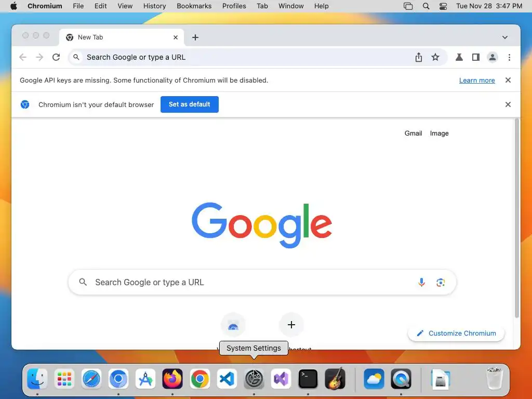The image size is (532, 399).
Task: Close the New Tab tab
Action: [x=176, y=37]
